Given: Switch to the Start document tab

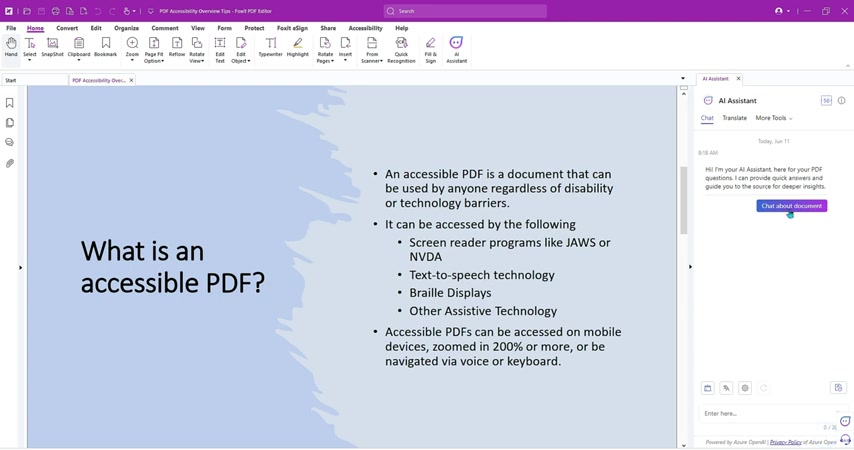Looking at the screenshot, I should click(34, 80).
